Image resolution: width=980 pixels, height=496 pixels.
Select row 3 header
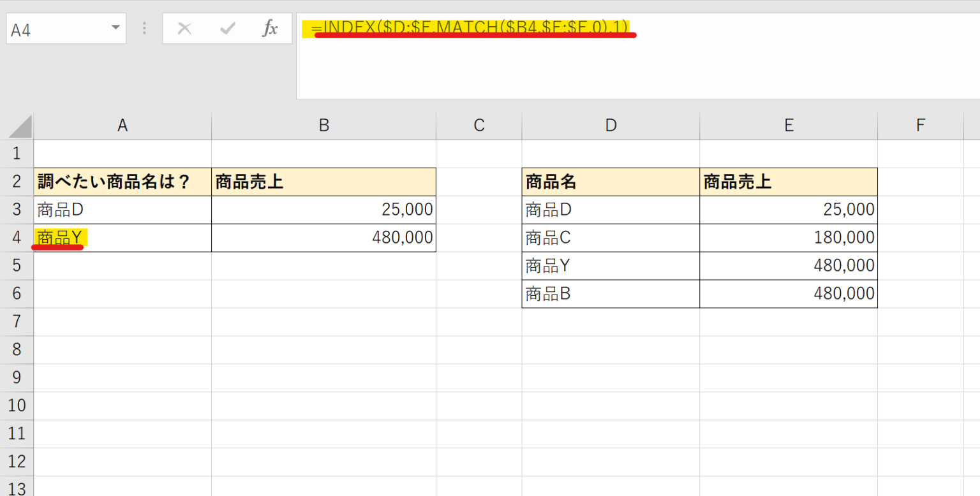pos(17,210)
